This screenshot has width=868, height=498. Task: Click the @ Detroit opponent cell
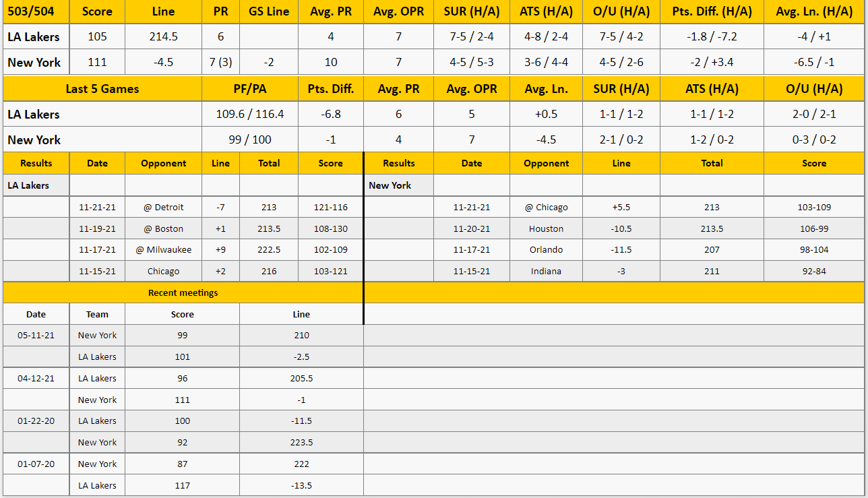tap(163, 208)
